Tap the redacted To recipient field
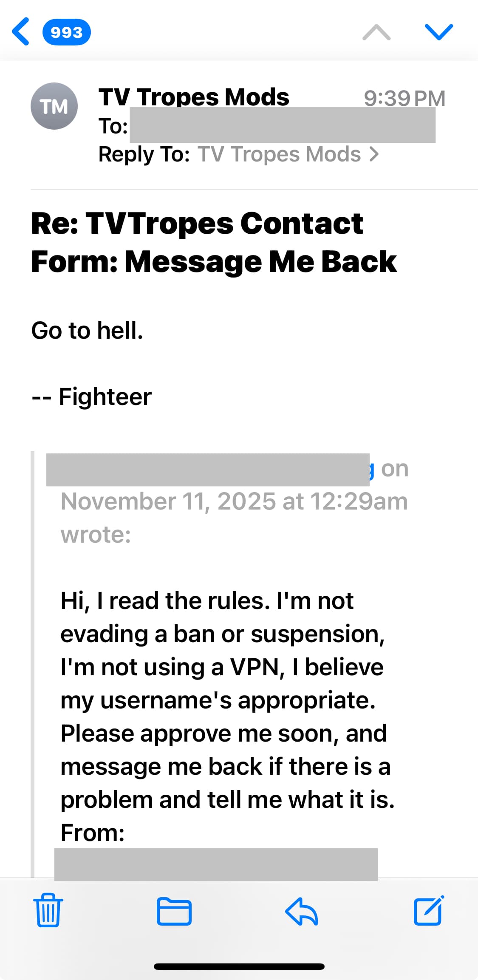Viewport: 478px width, 980px height. point(282,125)
